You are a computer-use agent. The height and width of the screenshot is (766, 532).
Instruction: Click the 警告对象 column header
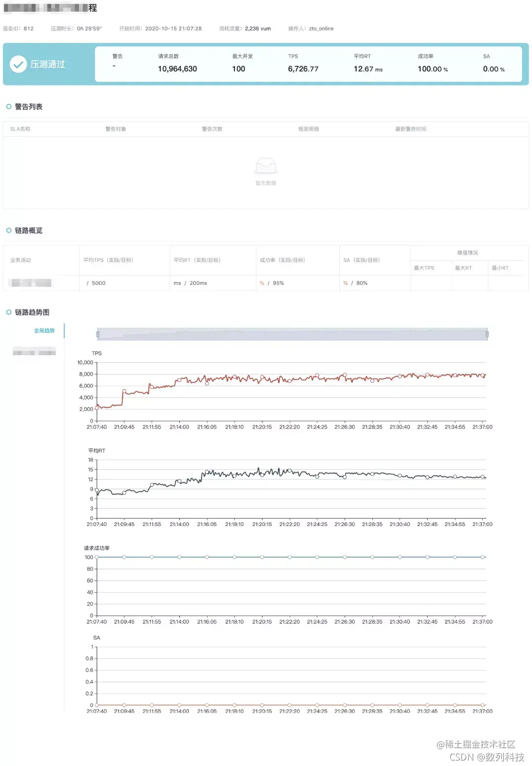pyautogui.click(x=116, y=129)
